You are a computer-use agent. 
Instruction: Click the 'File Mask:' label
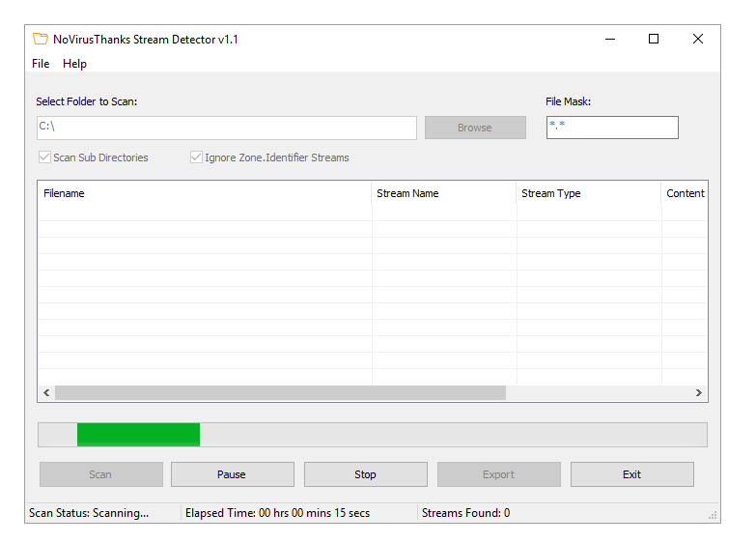pyautogui.click(x=569, y=101)
